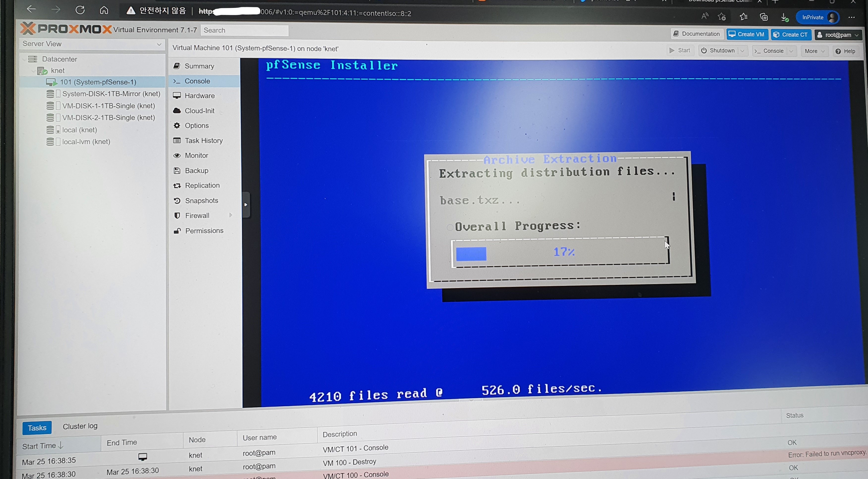This screenshot has height=479, width=868.
Task: Focus the Proxmox Search field
Action: 244,30
